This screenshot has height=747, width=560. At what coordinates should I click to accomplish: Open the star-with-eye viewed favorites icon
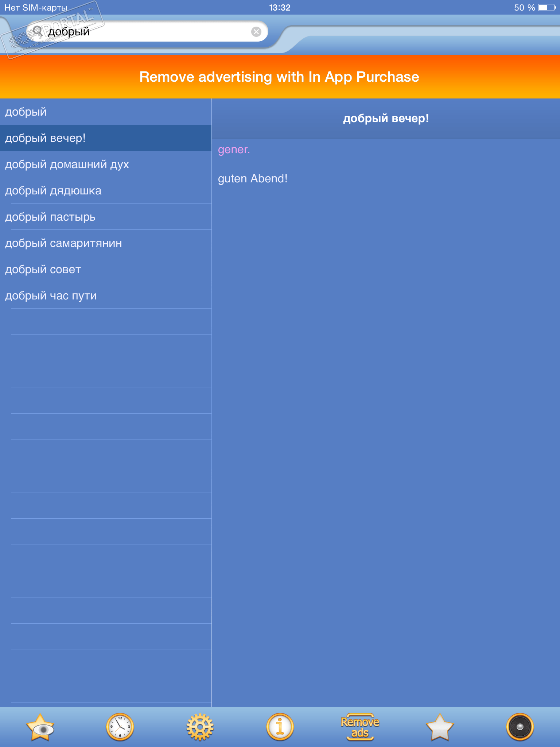(40, 727)
